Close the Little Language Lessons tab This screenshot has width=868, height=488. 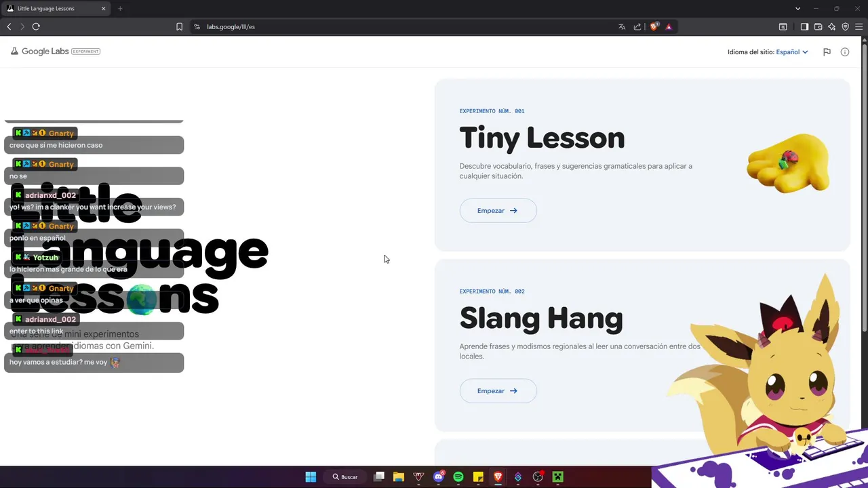click(x=104, y=8)
